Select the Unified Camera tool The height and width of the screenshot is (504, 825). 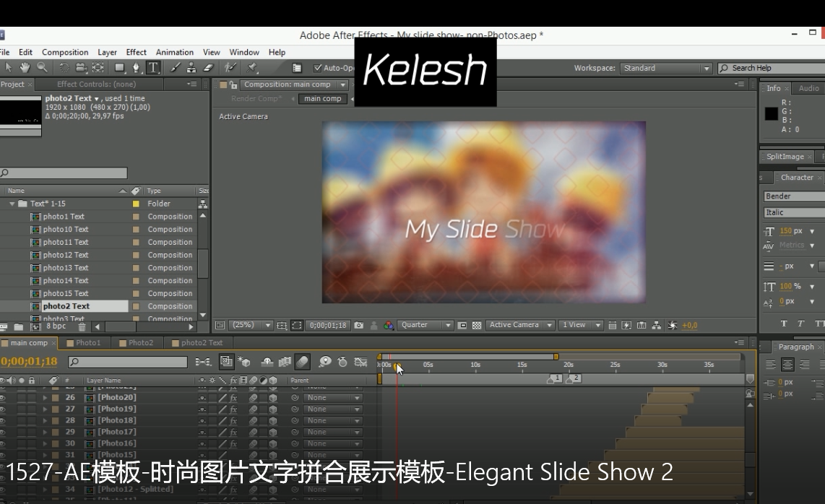81,67
